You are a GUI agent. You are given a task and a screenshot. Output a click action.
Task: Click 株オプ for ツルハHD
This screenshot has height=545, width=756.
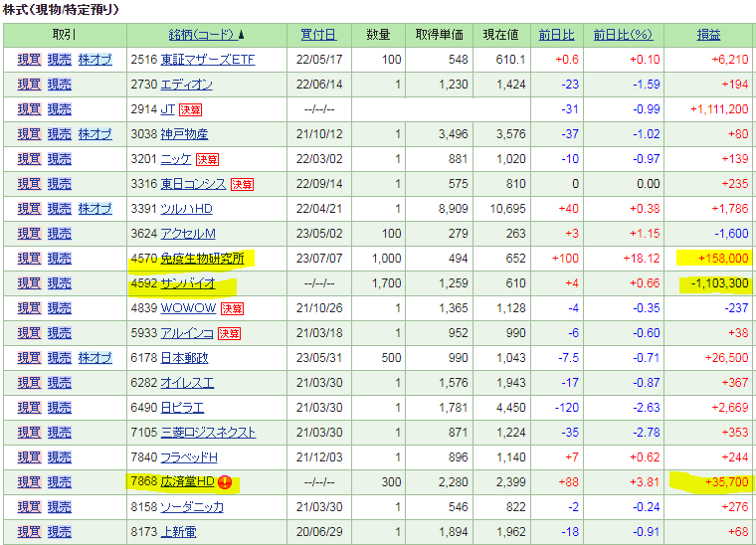[x=94, y=209]
